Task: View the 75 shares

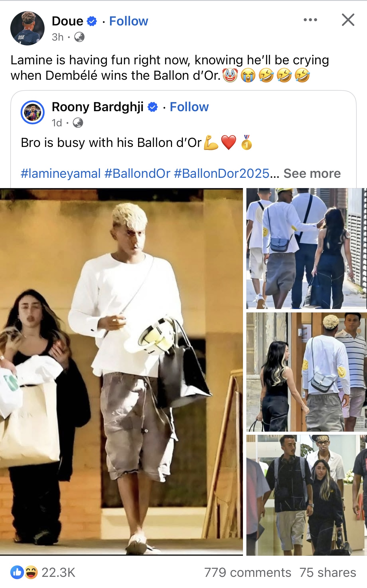Action: (x=328, y=573)
